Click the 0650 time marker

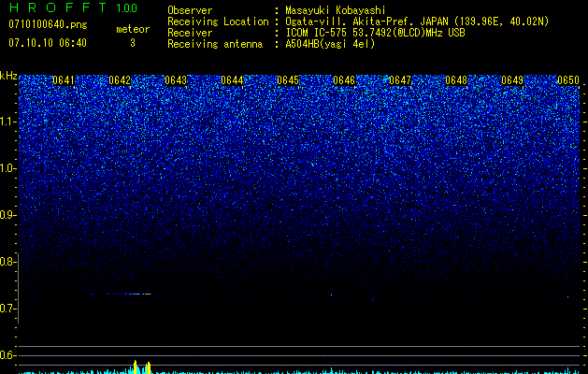click(568, 80)
